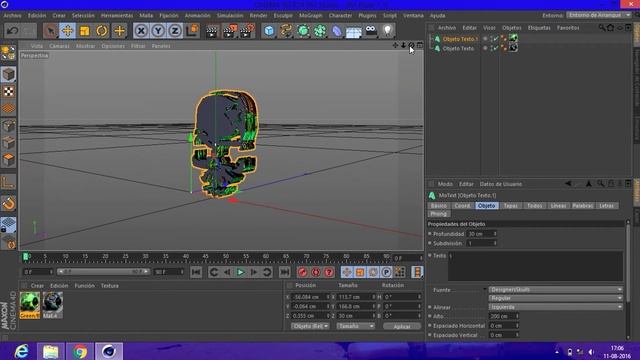This screenshot has height=360, width=640.
Task: Select the second Objeto Texto object
Action: (x=458, y=48)
